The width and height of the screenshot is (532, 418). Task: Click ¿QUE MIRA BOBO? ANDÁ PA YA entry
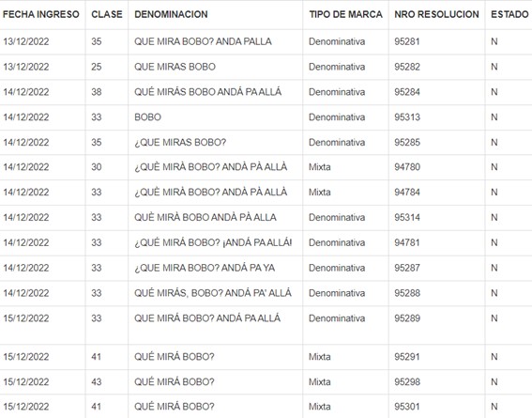click(x=205, y=268)
